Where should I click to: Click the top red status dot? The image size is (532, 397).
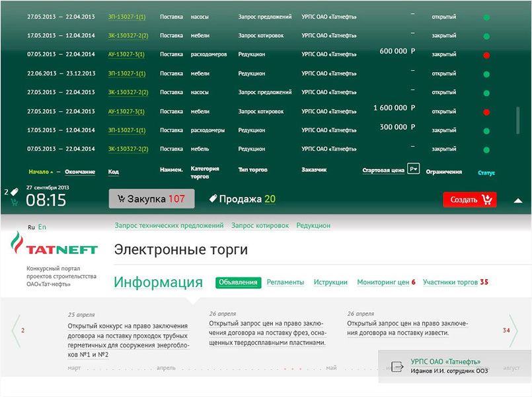pos(486,56)
